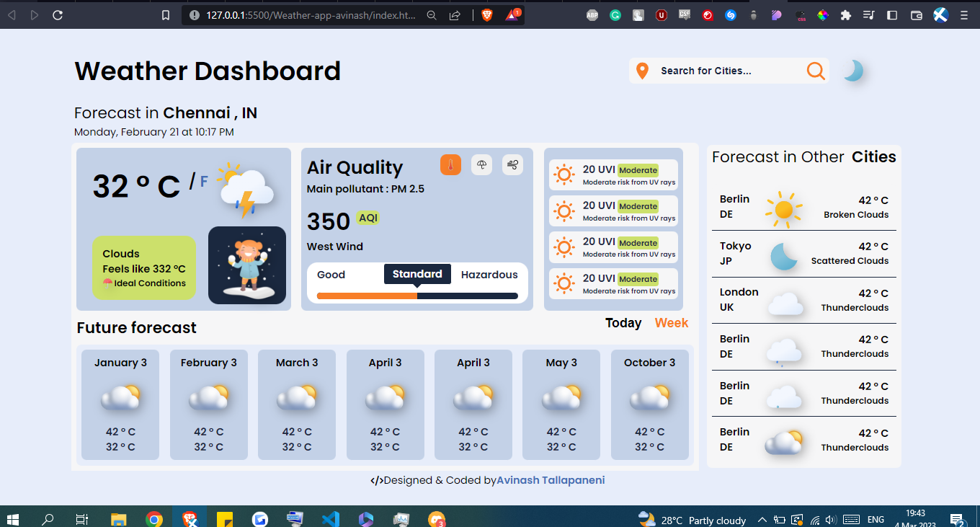Open File Explorer from taskbar

pyautogui.click(x=118, y=519)
